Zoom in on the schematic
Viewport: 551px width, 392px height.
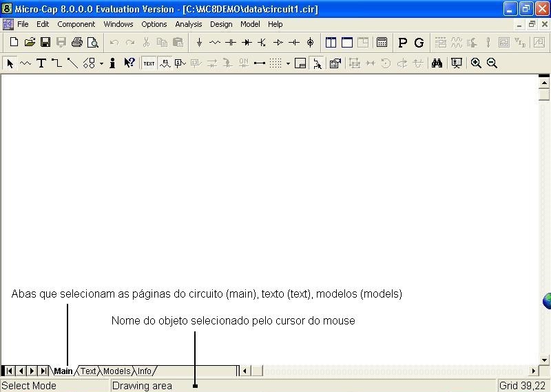tap(476, 63)
